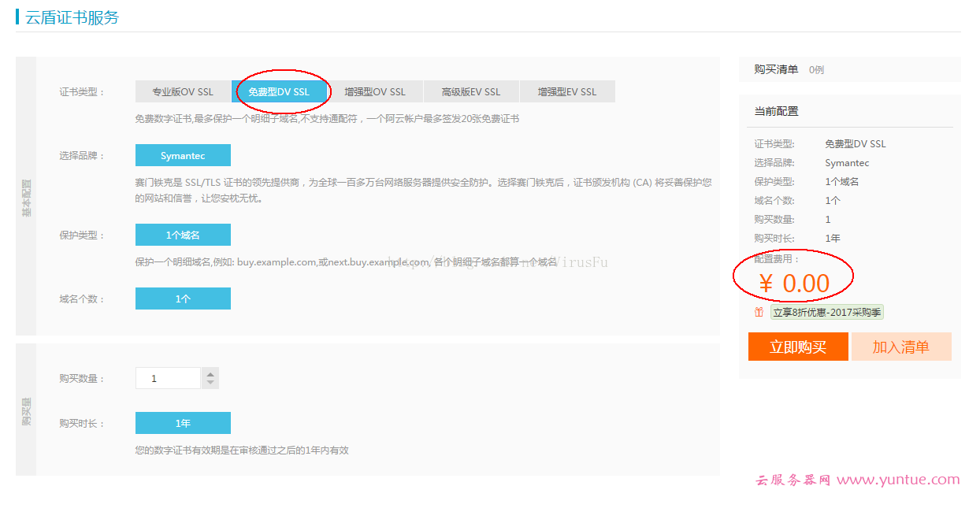The width and height of the screenshot is (980, 508).
Task: Select 1个 under 域名个数
Action: point(183,298)
